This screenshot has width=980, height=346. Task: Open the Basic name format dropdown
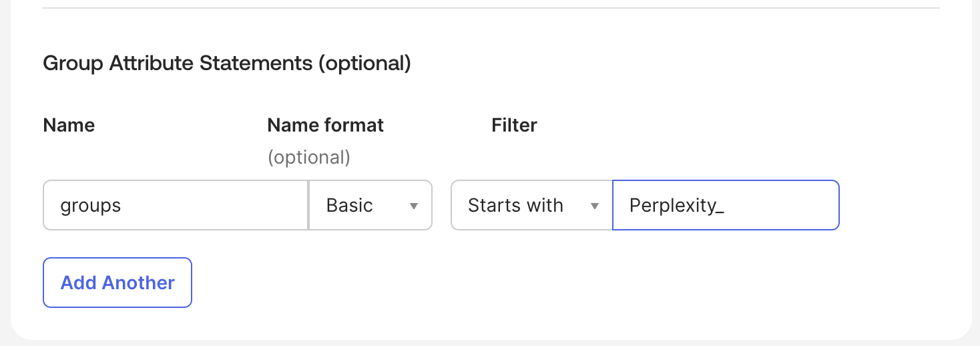point(371,205)
